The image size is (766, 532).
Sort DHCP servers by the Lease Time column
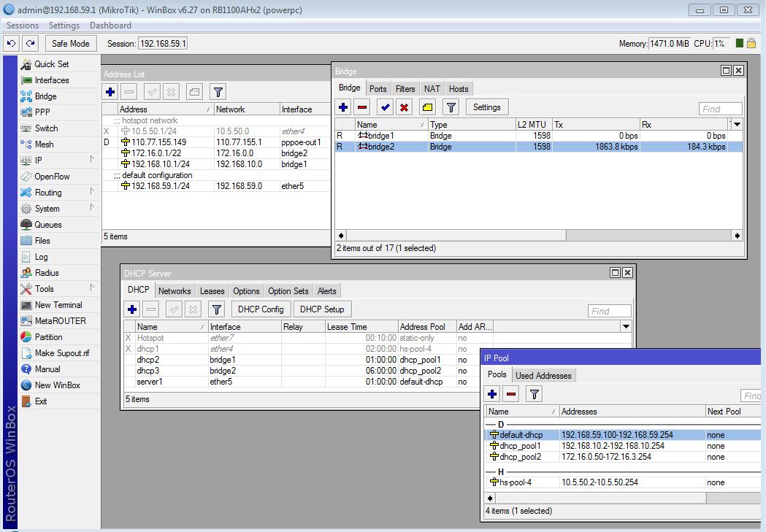361,326
